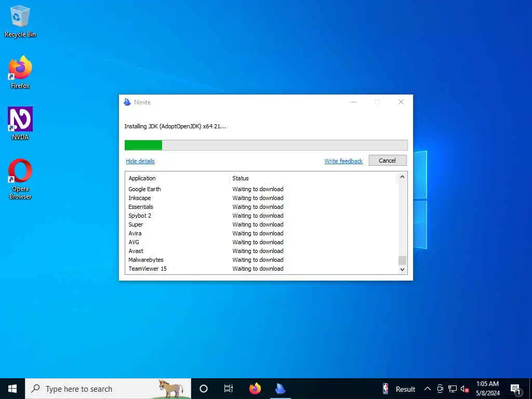Open the Windows Start menu
The width and height of the screenshot is (532, 399).
tap(12, 389)
